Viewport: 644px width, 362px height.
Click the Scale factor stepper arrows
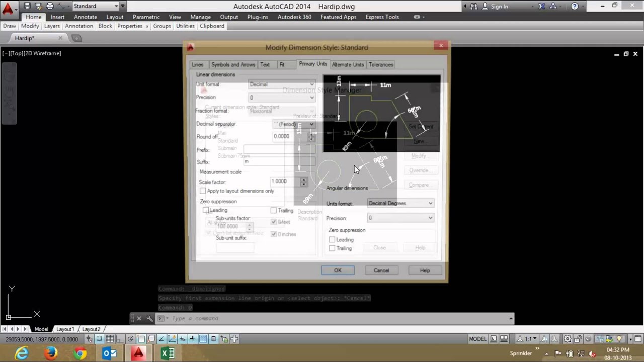303,182
